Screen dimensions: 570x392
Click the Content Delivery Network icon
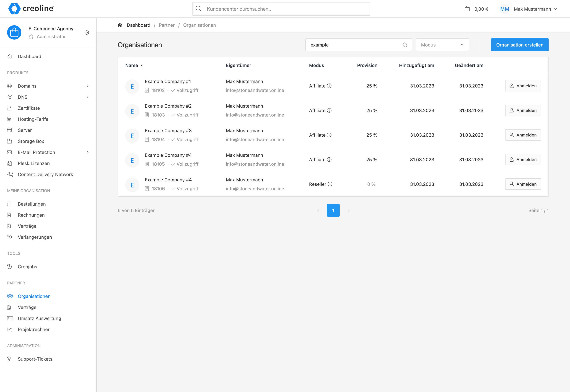[x=10, y=174]
